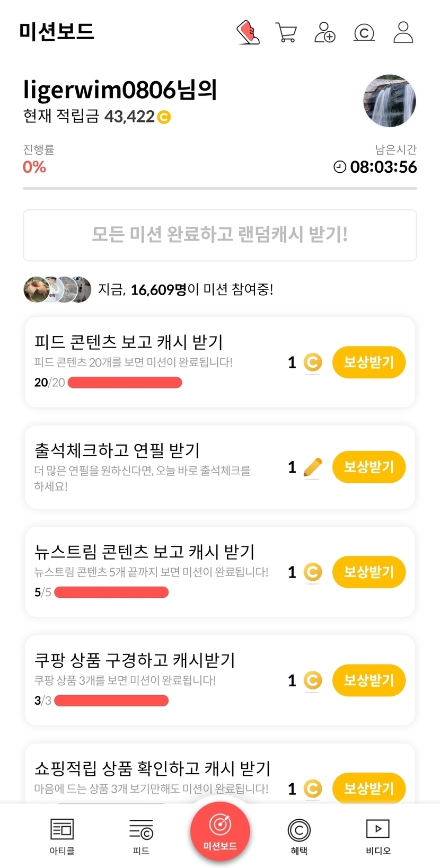Claim reward for 뉴스트림 콘텐츠 mission
The height and width of the screenshot is (868, 440).
369,572
